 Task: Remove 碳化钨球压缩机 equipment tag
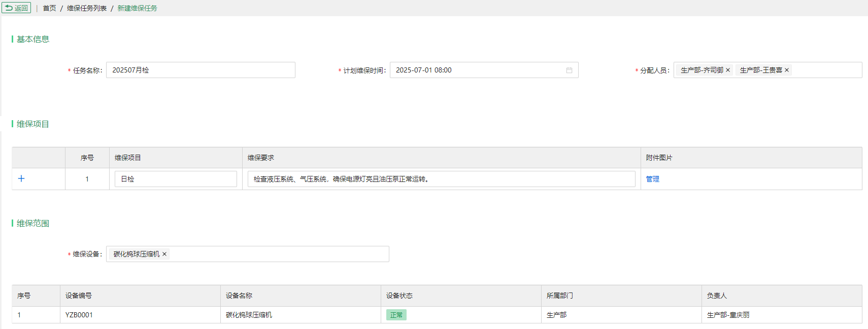pyautogui.click(x=164, y=254)
